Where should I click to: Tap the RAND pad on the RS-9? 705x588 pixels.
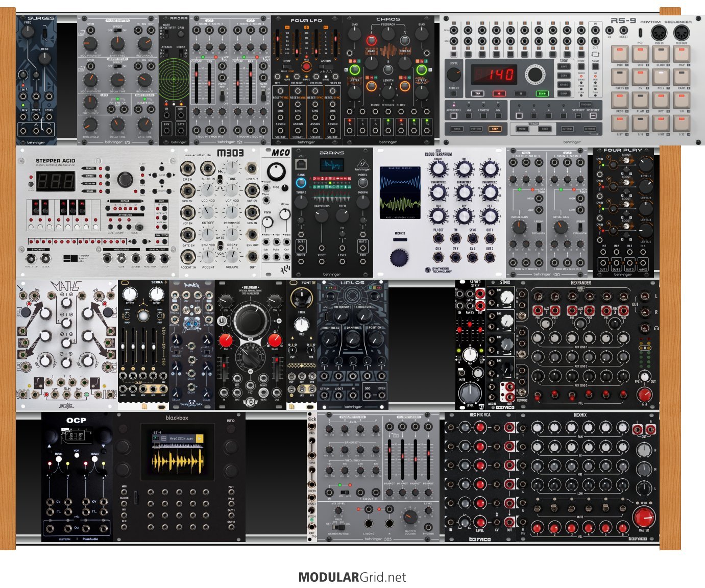pos(682,77)
